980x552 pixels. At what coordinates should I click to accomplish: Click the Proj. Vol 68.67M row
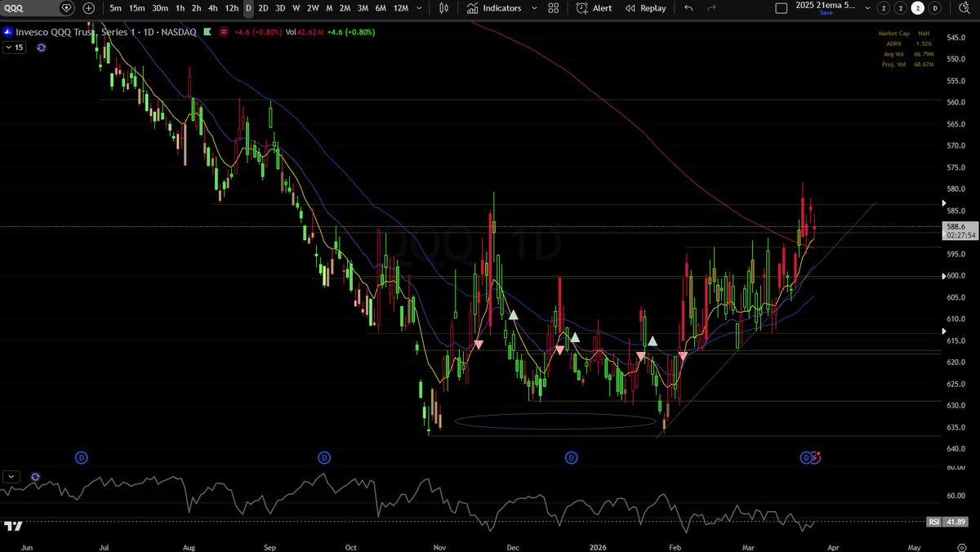tap(906, 64)
